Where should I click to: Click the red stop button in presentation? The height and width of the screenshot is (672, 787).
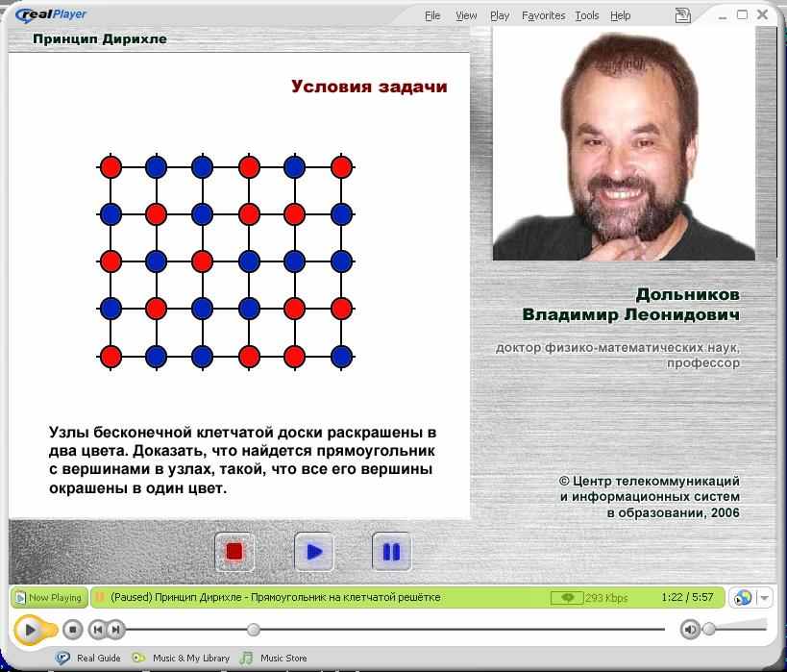pos(234,552)
